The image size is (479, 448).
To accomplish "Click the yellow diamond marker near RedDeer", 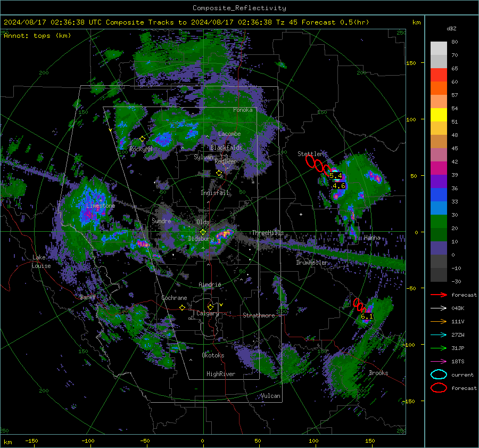I will 219,173.
